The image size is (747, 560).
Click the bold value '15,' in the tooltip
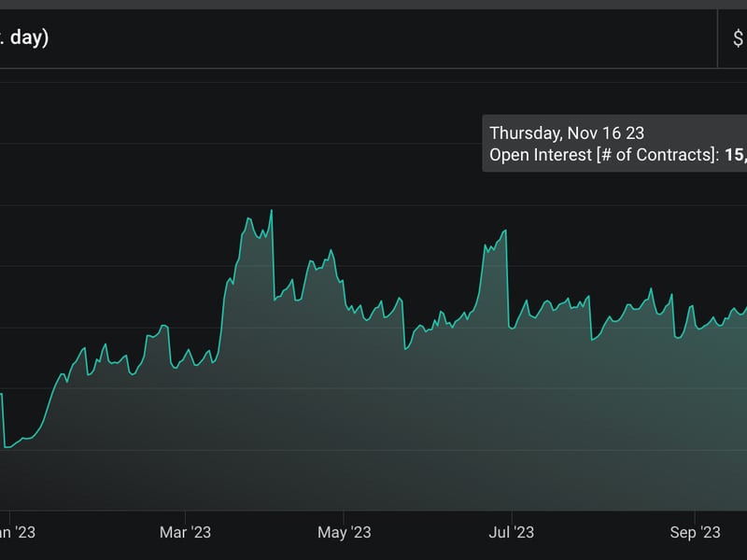(x=735, y=155)
